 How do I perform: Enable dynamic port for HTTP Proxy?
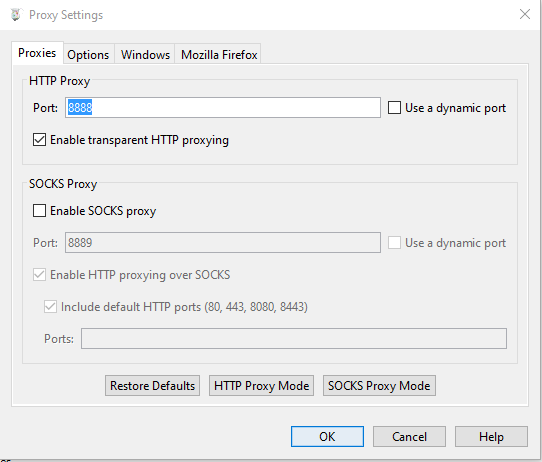(x=394, y=107)
